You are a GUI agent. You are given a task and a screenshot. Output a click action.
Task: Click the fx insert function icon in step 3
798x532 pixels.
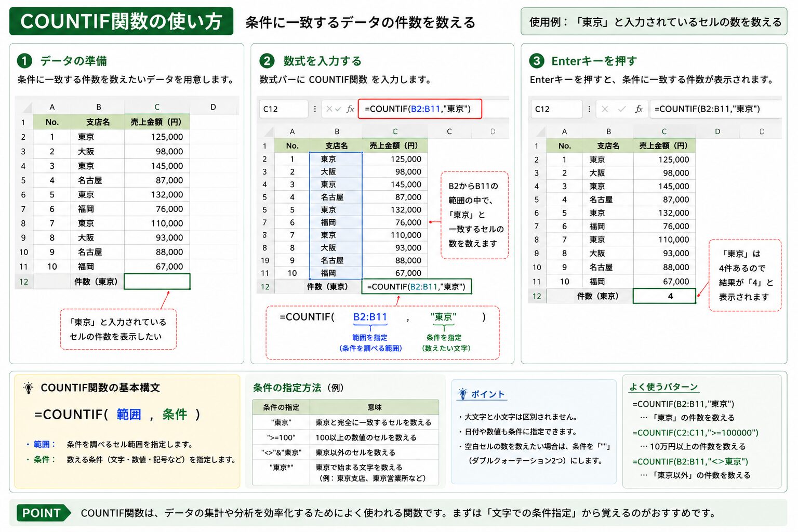point(639,109)
